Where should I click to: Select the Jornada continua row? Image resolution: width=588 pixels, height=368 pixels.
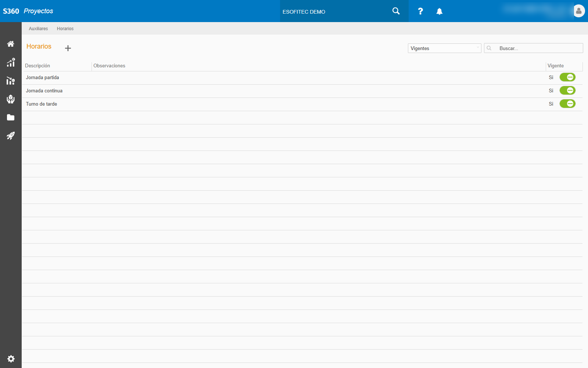click(x=302, y=91)
